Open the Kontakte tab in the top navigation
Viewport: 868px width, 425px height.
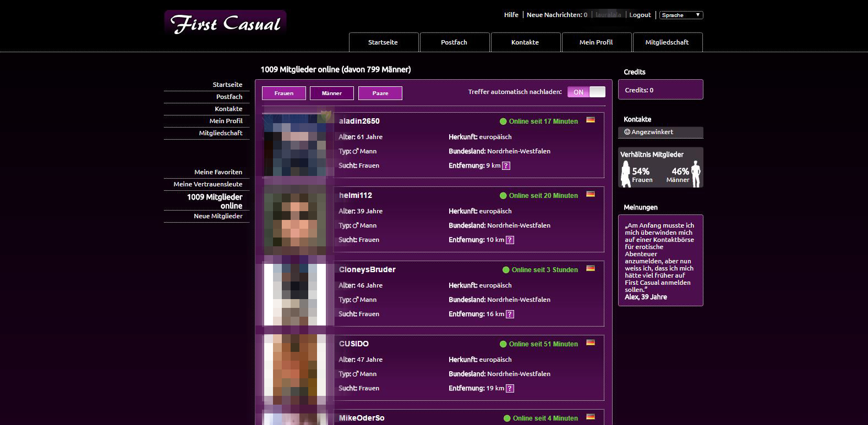[x=525, y=42]
